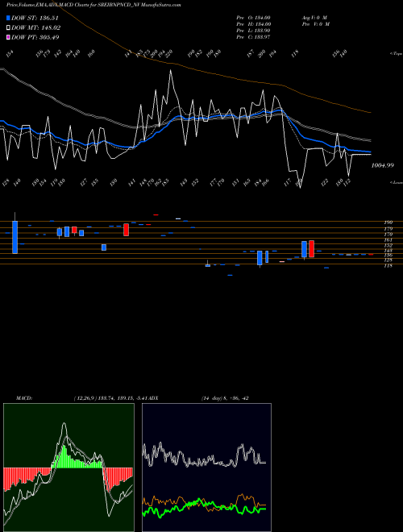Screen dimensions: 403x532
Task: Click the blue DOW ST legend swatch
Action: [8, 18]
